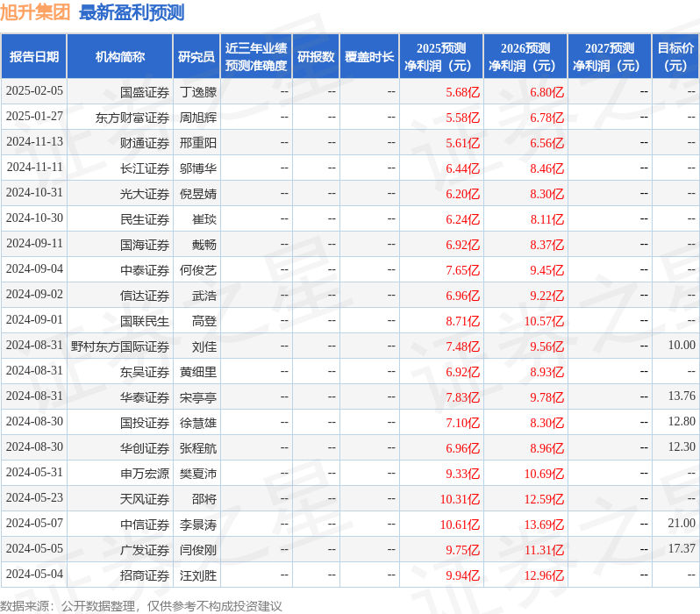The width and height of the screenshot is (700, 614).
Task: Click 5.68亿 profit forecast value
Action: (463, 92)
